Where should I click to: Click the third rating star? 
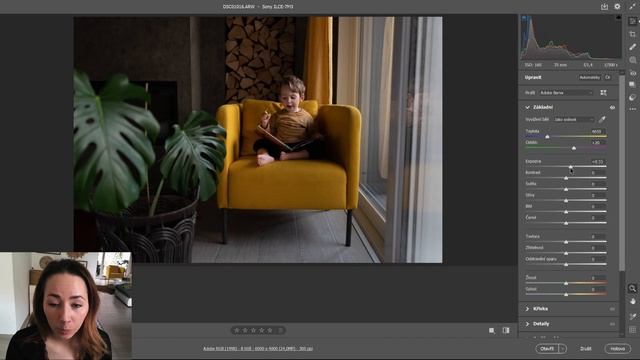pyautogui.click(x=253, y=330)
